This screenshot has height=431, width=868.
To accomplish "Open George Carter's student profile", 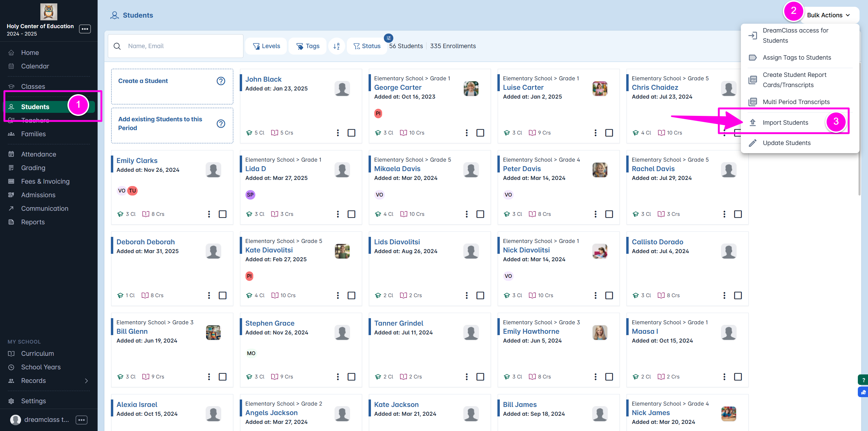I will 397,87.
